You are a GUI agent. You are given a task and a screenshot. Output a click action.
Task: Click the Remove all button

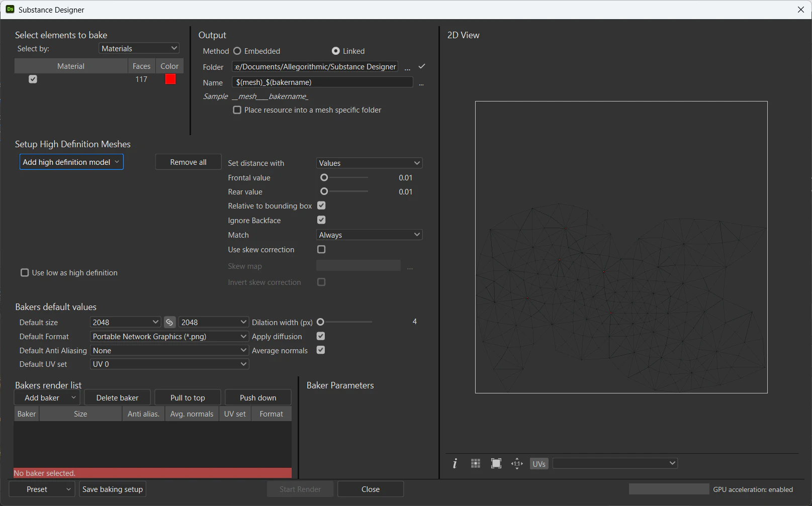[188, 162]
